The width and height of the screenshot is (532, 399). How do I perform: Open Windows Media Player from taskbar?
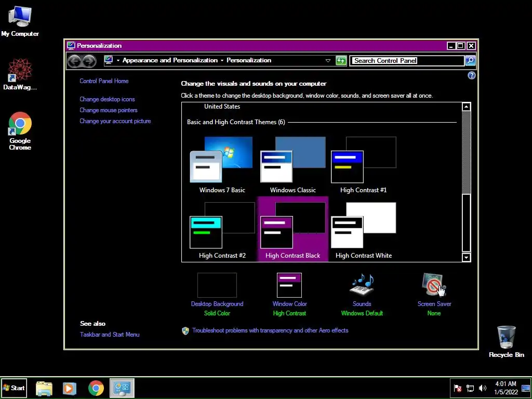click(x=70, y=388)
